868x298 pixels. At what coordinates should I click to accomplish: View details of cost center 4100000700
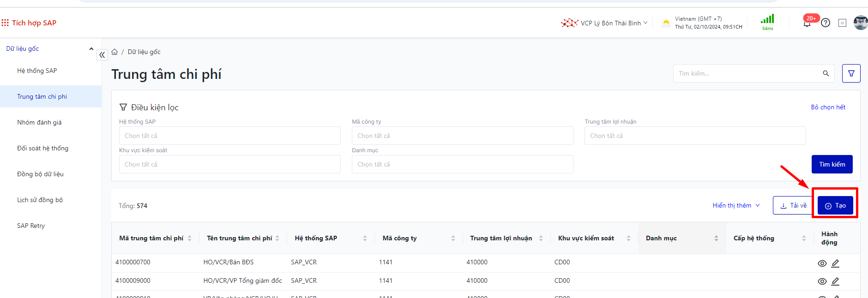point(822,263)
